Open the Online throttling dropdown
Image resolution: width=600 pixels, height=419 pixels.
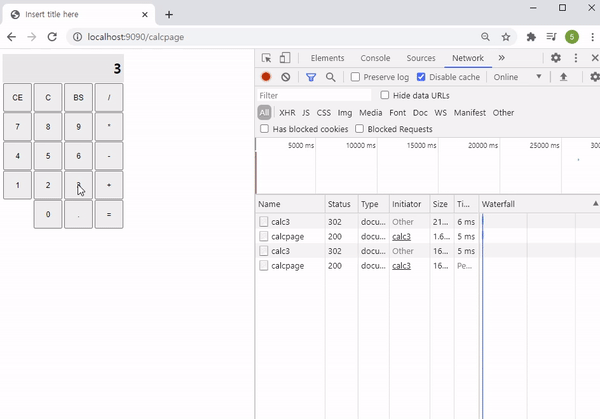[517, 77]
